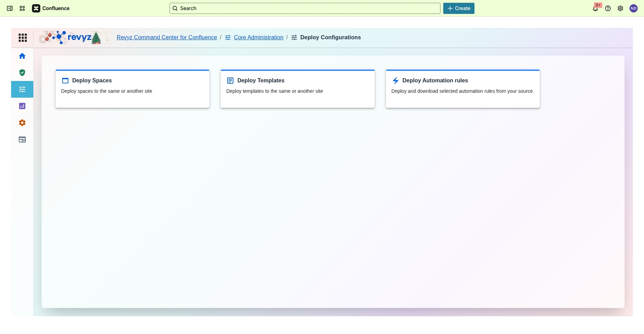Open the ND profile avatar menu

coord(634,8)
